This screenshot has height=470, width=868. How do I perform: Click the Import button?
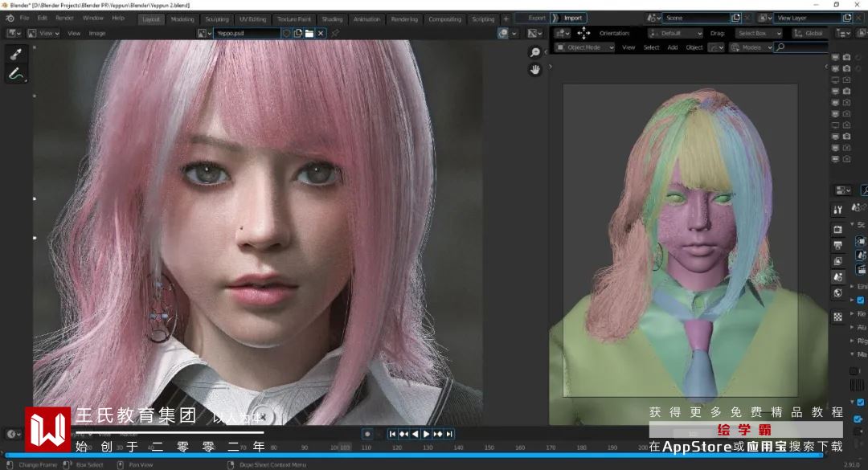click(x=573, y=18)
